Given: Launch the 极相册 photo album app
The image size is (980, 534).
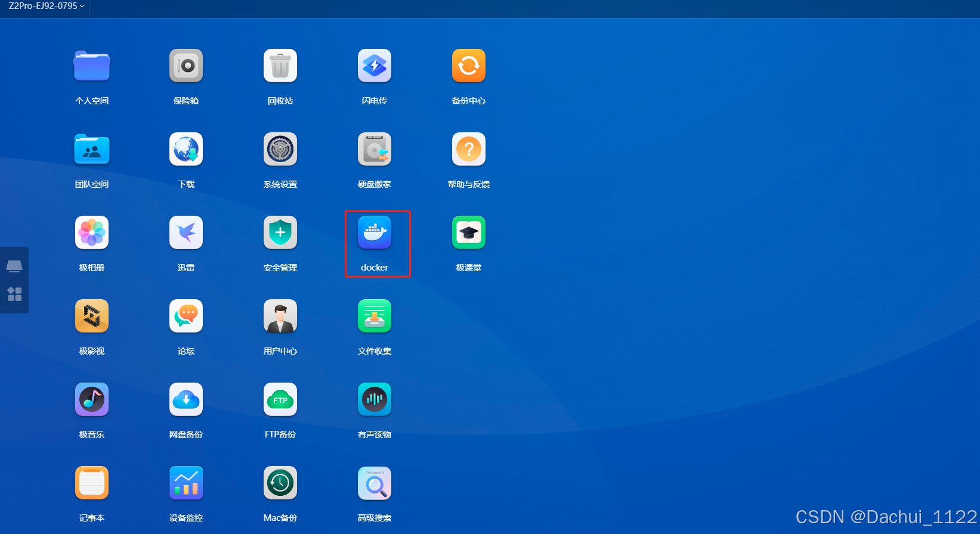Looking at the screenshot, I should [92, 232].
